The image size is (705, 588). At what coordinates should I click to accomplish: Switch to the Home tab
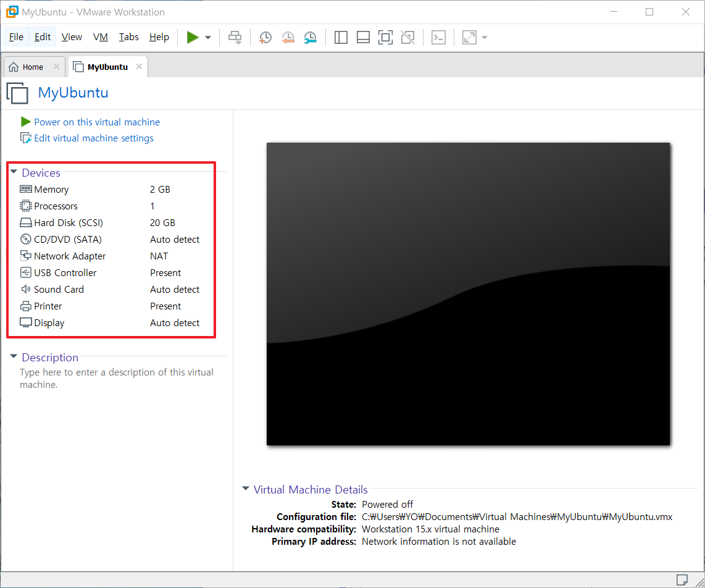tap(33, 67)
